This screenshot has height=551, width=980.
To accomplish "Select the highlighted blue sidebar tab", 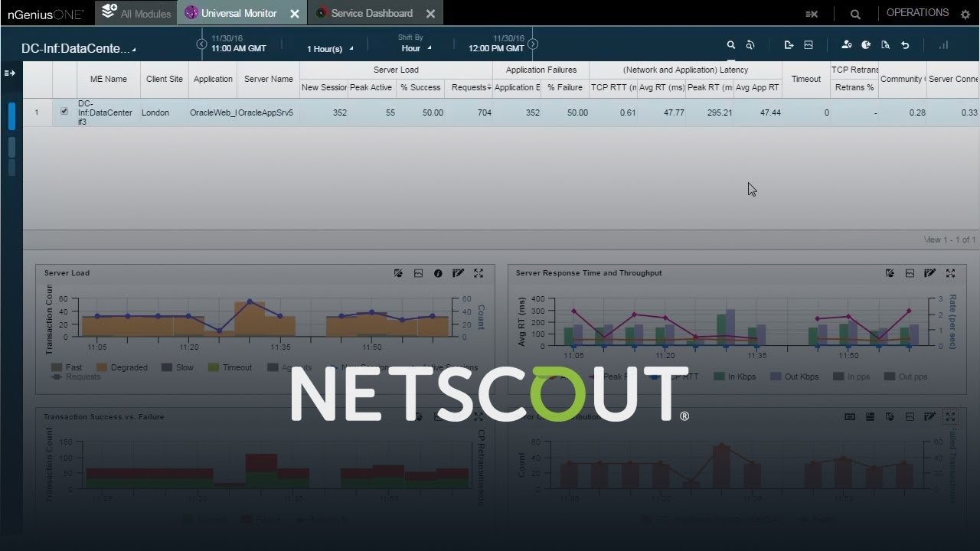I will pos(11,116).
